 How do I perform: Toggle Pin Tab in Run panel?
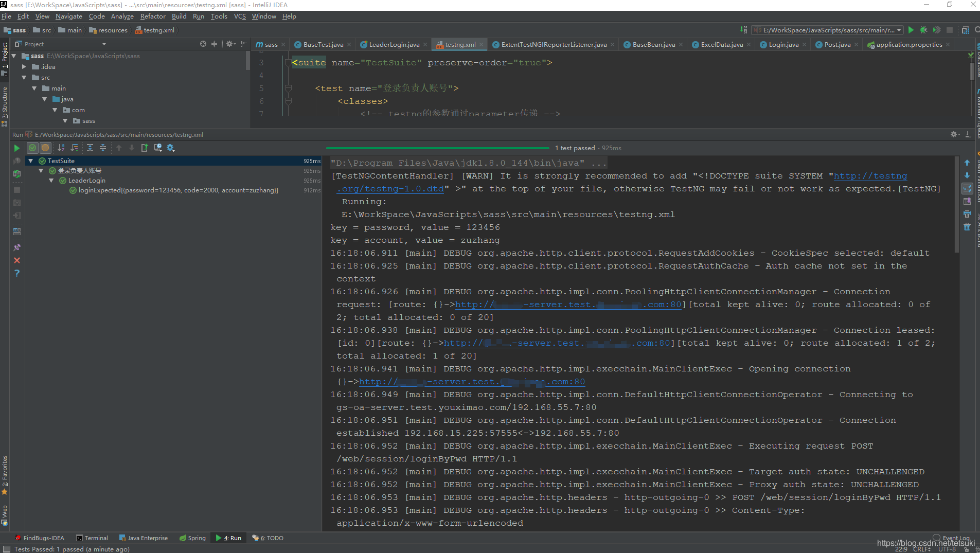click(17, 247)
